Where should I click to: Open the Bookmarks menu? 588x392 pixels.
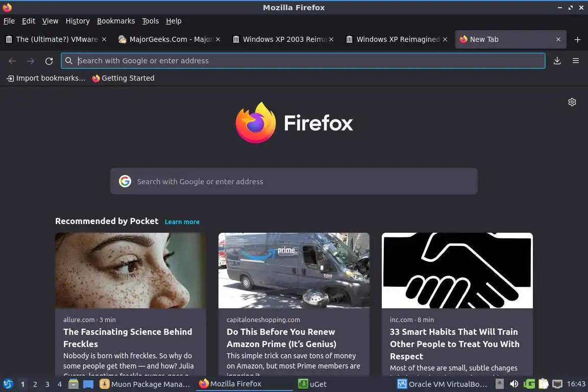[116, 21]
